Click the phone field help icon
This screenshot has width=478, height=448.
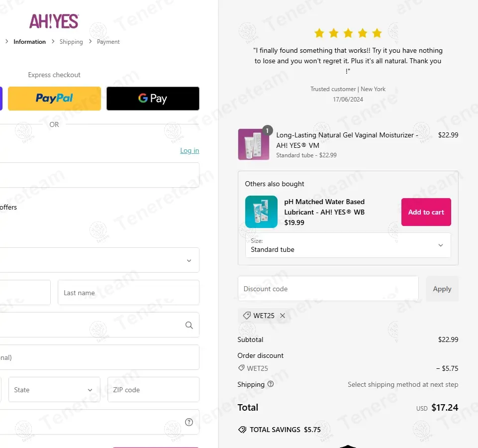[x=189, y=422]
